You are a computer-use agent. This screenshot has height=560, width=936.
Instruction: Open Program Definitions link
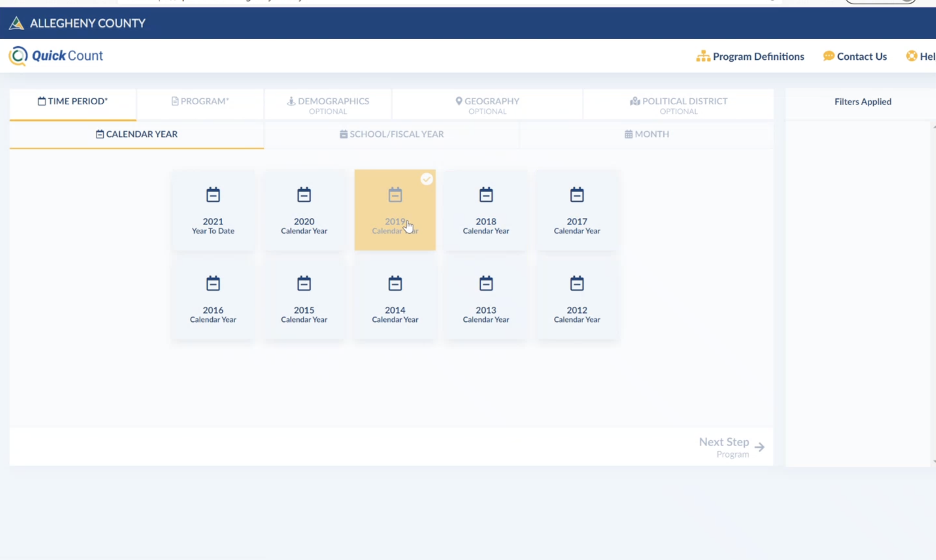[750, 56]
